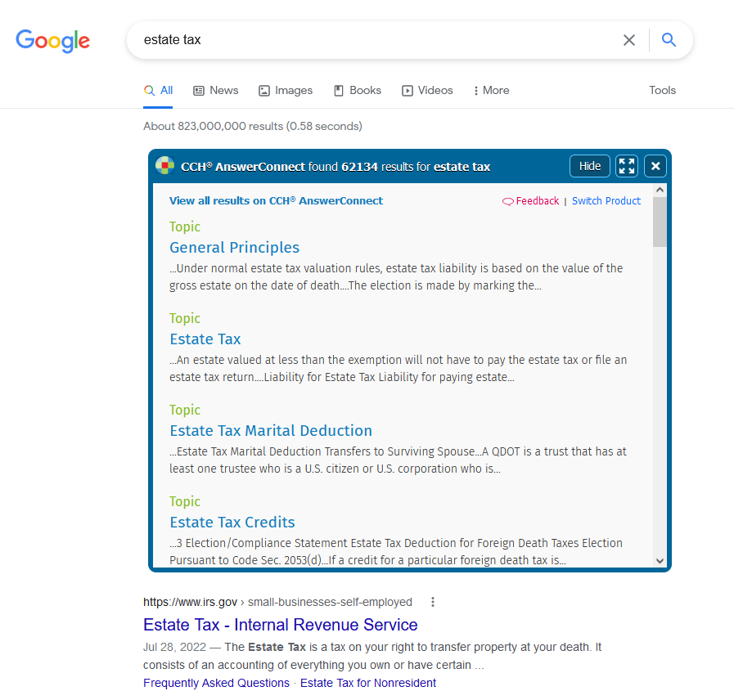Expand the CCH AnswerConnect panel fullscreen
Viewport: 734px width, 700px height.
pos(628,166)
